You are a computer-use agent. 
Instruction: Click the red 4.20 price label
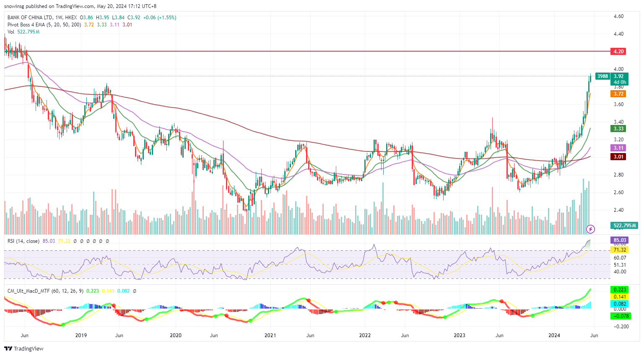618,51
